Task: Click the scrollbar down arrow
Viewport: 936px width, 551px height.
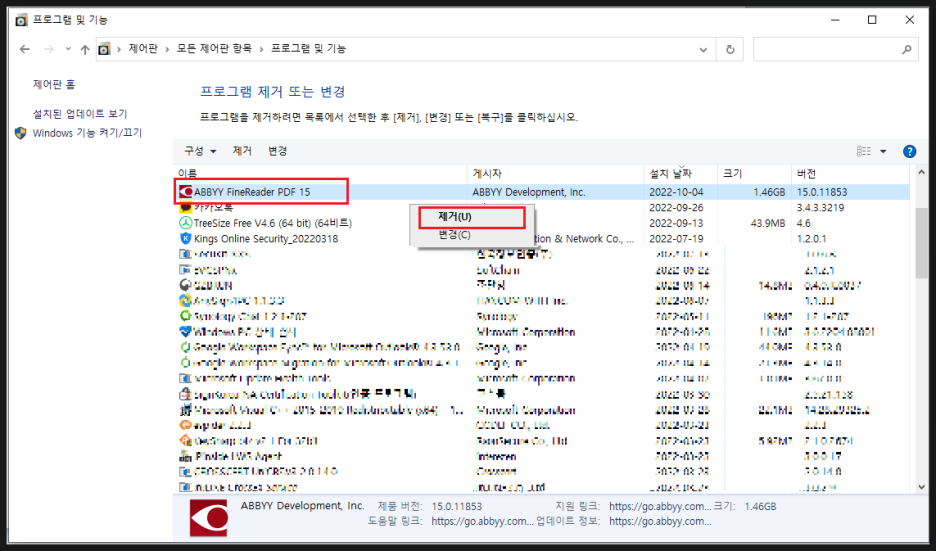Action: pyautogui.click(x=921, y=487)
